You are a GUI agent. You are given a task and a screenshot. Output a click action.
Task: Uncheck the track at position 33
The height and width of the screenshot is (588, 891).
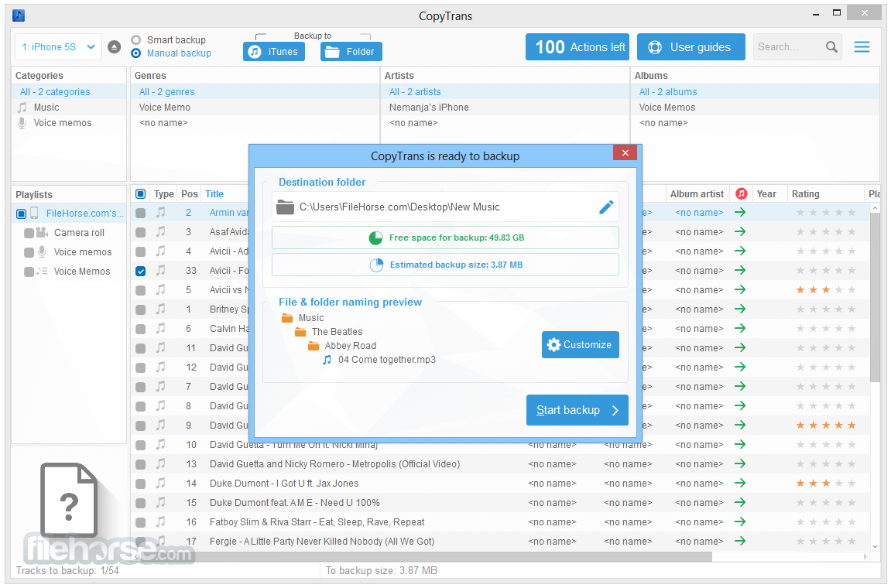140,271
